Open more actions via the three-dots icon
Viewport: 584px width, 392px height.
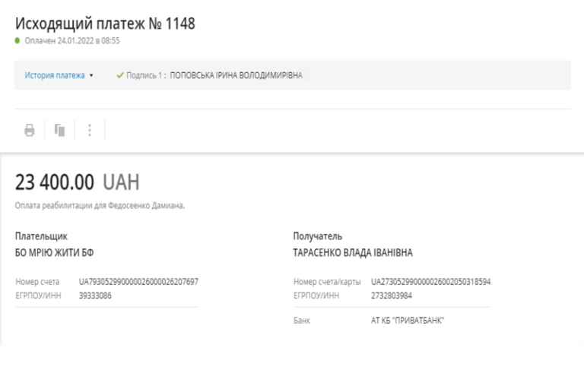coord(90,130)
